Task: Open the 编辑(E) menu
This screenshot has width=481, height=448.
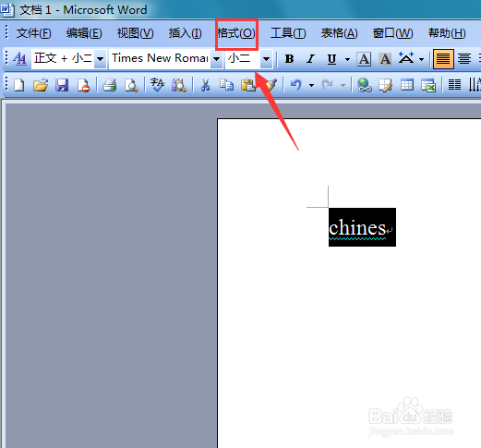Action: pos(84,33)
